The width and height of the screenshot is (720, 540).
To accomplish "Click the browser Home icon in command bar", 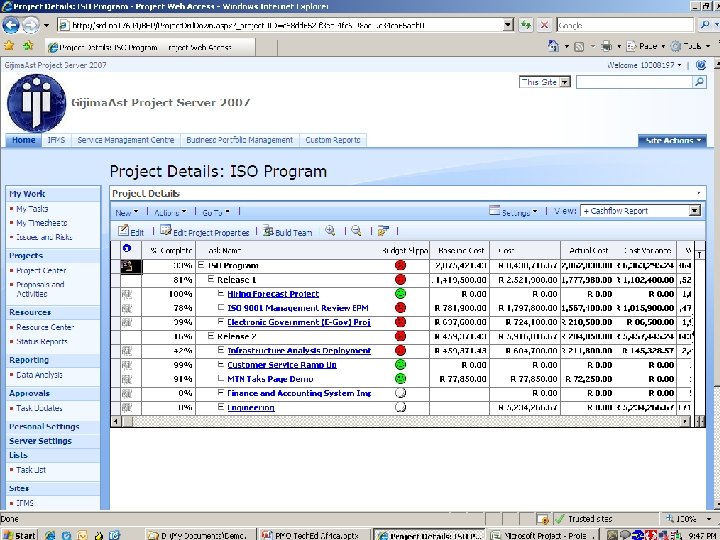I will click(x=554, y=46).
